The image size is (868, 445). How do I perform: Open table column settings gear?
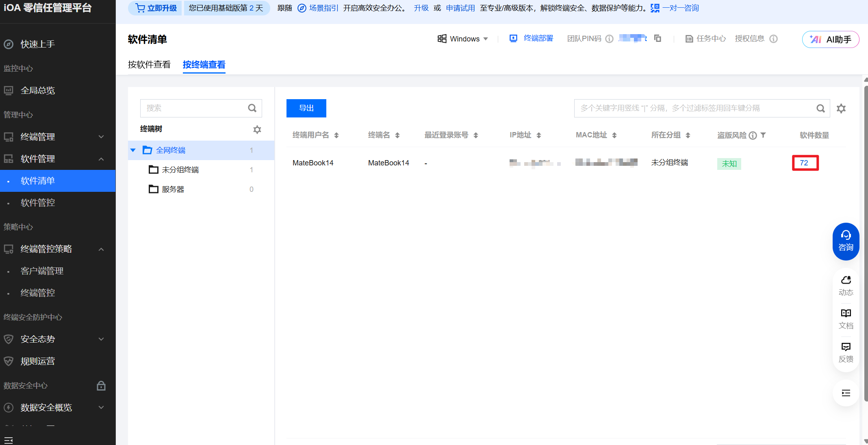click(841, 109)
